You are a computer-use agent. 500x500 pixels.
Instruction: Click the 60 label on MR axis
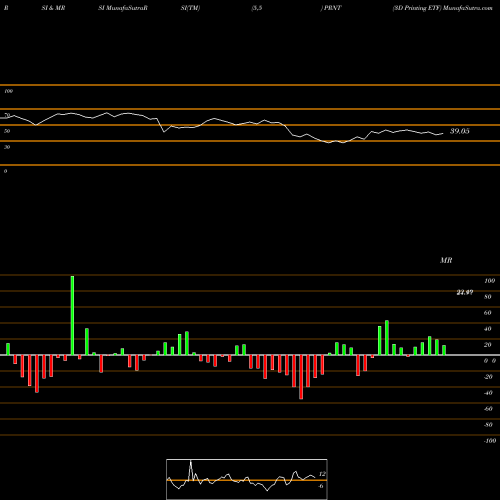[487, 313]
